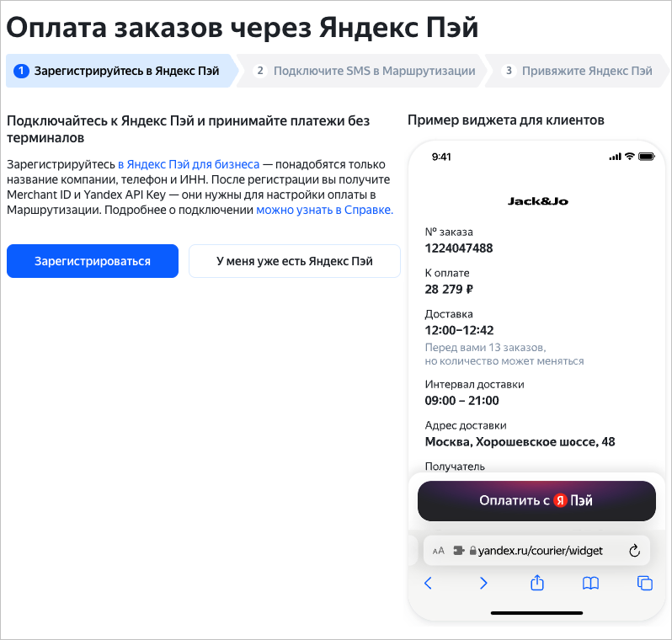672x640 pixels.
Task: Click the AA text size icon
Action: click(438, 551)
